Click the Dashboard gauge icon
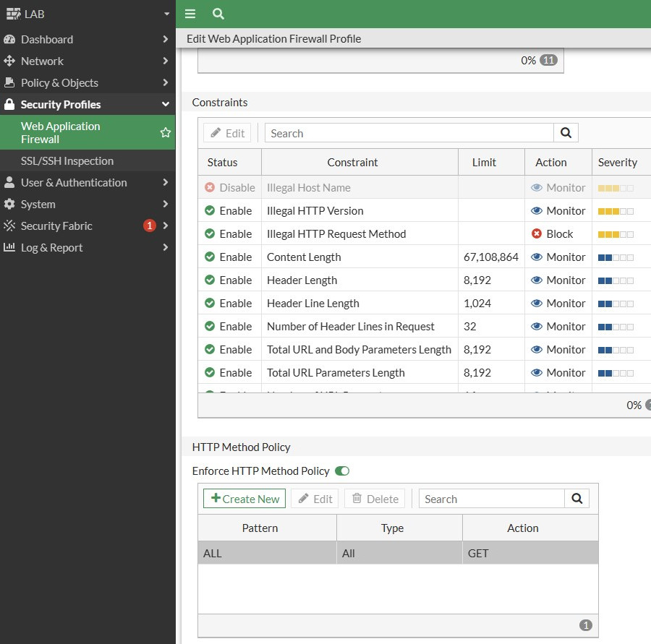 pos(9,40)
